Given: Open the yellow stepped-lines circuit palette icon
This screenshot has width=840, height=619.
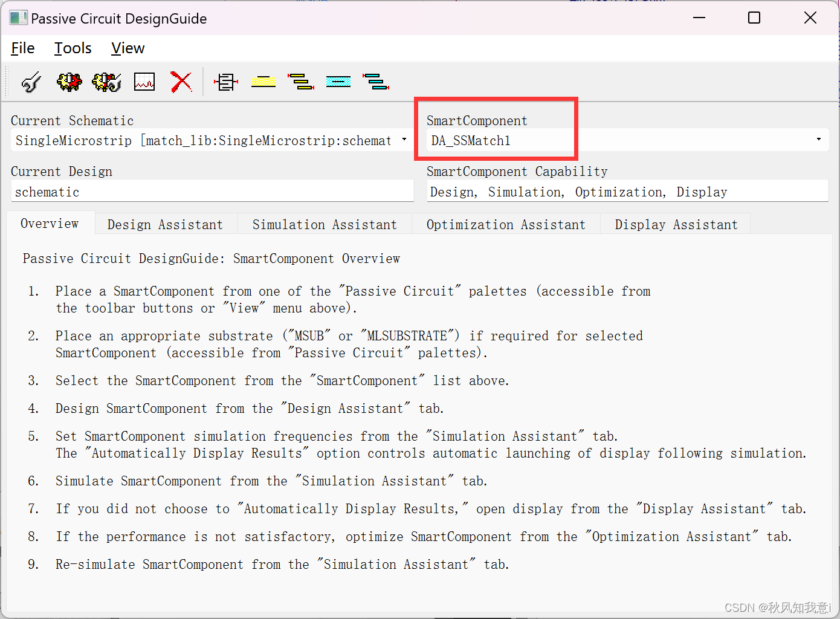Looking at the screenshot, I should (x=301, y=82).
